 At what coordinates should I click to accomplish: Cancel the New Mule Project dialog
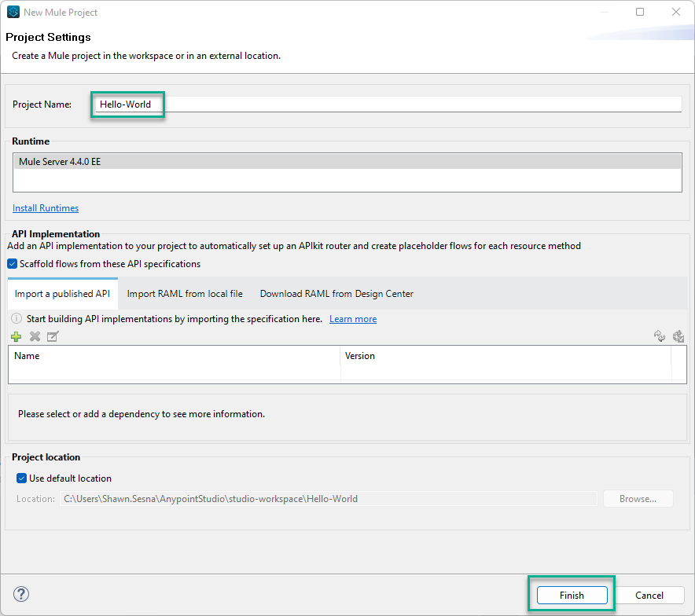[x=649, y=596]
